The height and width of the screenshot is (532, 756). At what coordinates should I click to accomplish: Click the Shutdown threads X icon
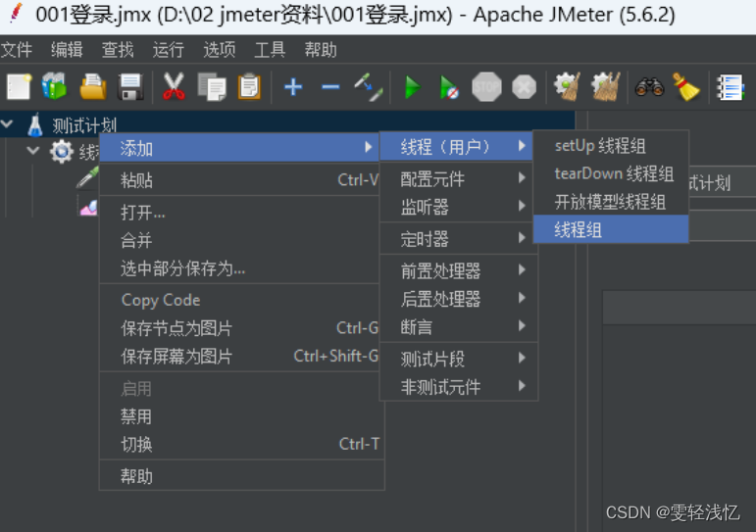pyautogui.click(x=524, y=87)
